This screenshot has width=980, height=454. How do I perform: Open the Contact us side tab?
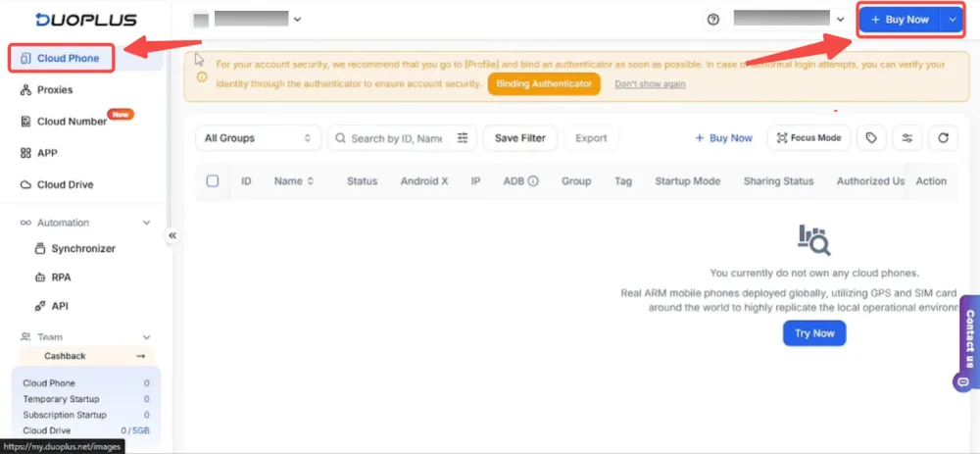[969, 338]
